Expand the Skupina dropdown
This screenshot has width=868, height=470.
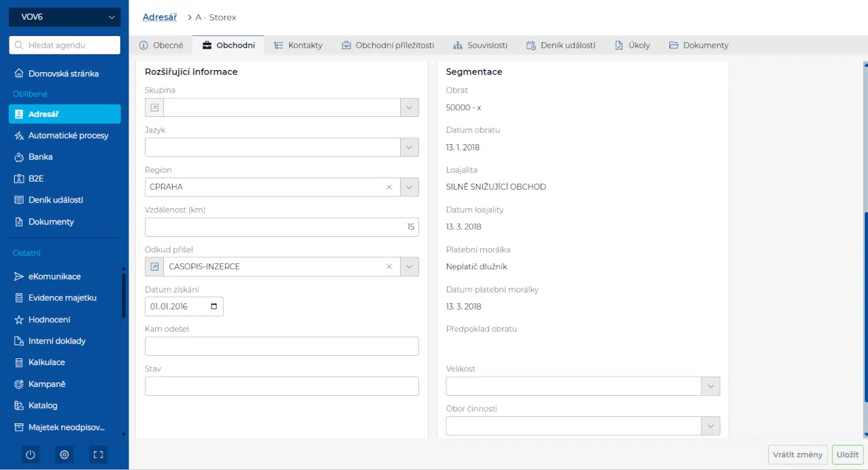(x=409, y=107)
